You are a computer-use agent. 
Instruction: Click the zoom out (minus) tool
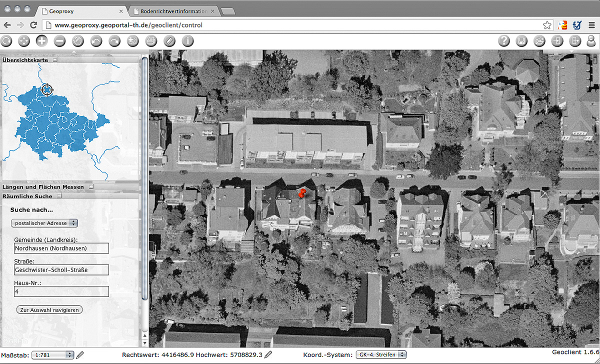[x=59, y=41]
